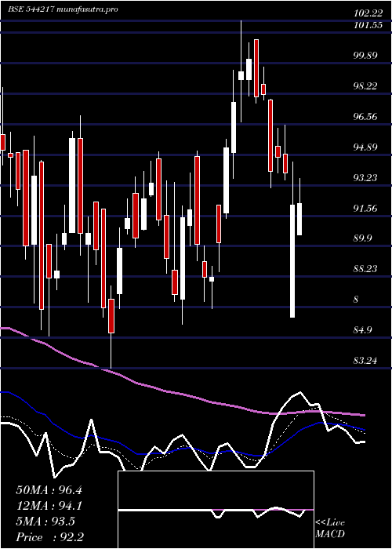The height and width of the screenshot is (549, 392).
Task: Click the 83.24 price level label
Action: [x=366, y=361]
